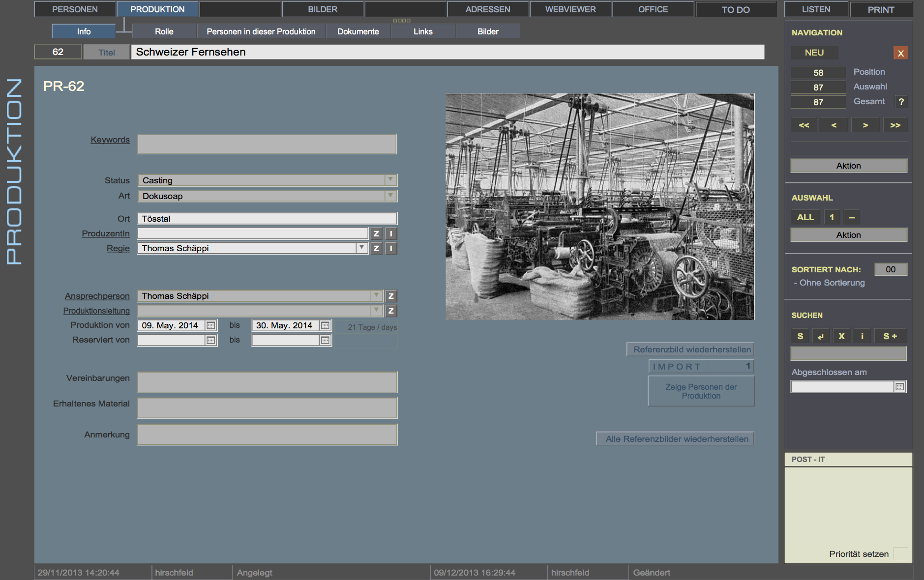The width and height of the screenshot is (924, 580).
Task: Jump to the last record with >>
Action: click(895, 125)
